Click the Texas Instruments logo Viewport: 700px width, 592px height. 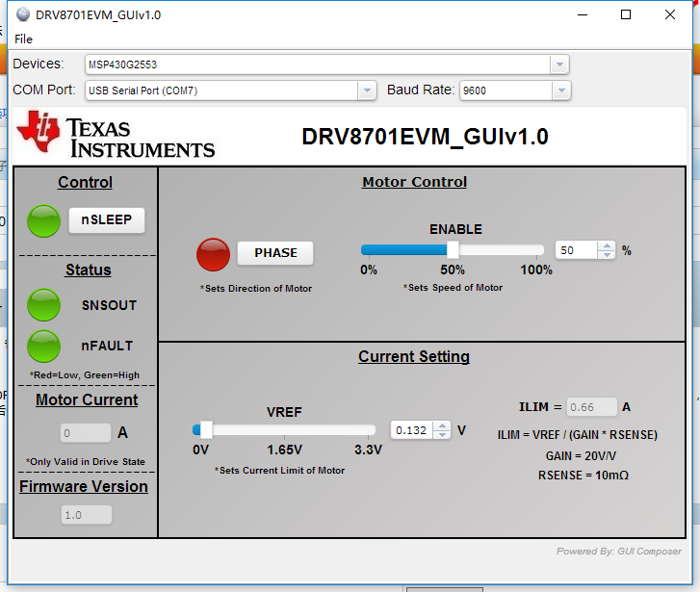(x=116, y=135)
